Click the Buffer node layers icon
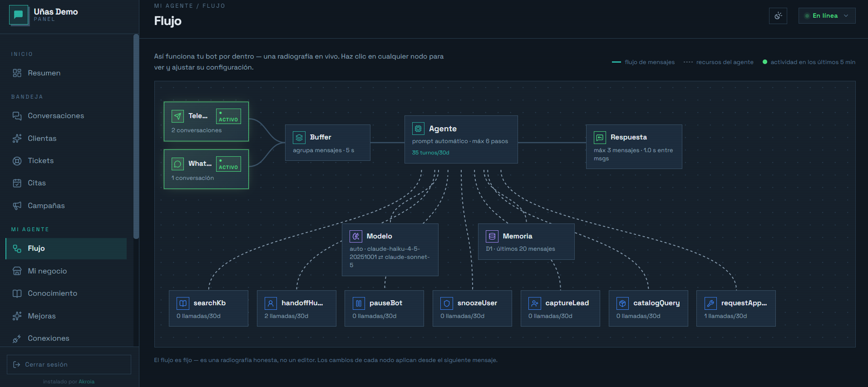 tap(299, 137)
